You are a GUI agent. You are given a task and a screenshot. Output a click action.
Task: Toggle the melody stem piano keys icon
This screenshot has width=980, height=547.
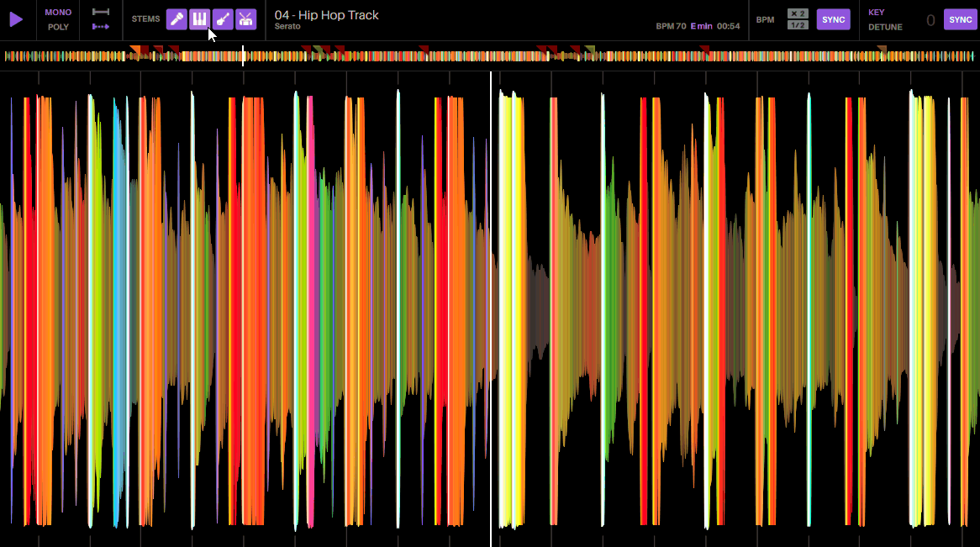199,19
